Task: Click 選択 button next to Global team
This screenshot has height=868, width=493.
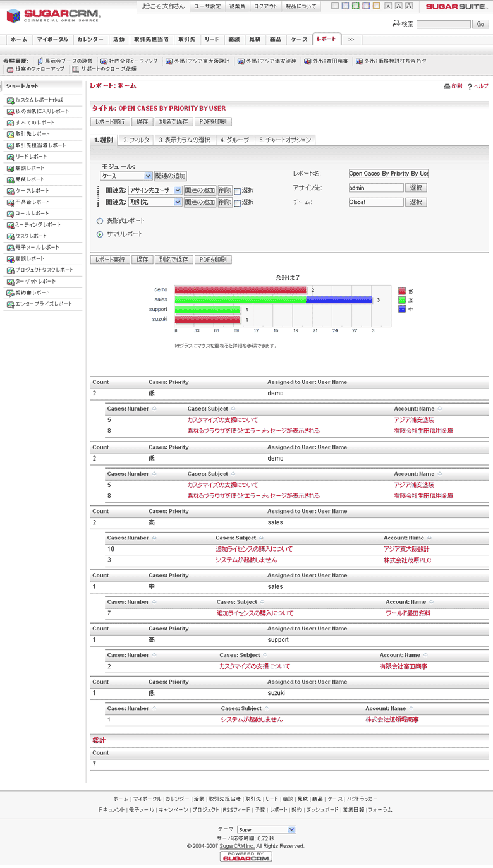Action: click(416, 203)
